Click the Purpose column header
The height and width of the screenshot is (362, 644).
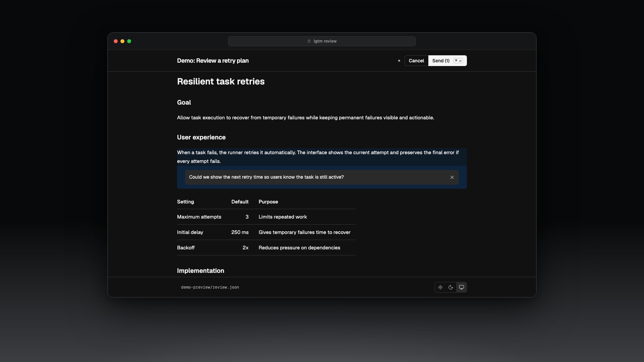[x=268, y=202]
